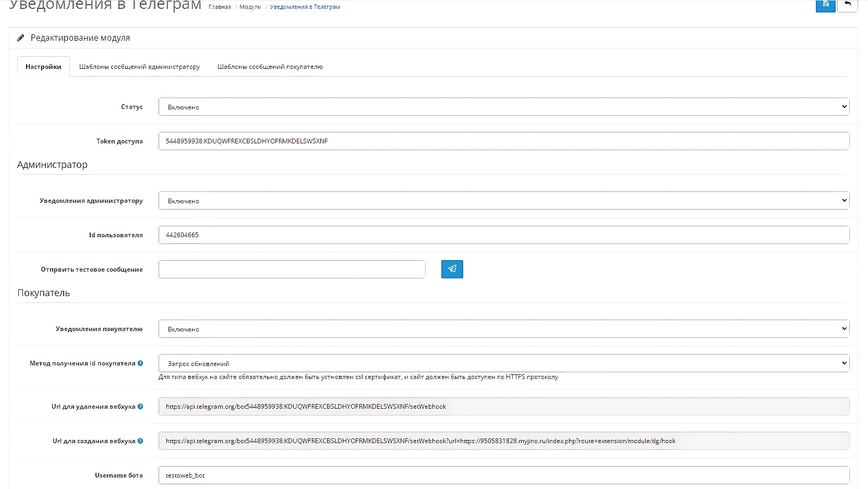Click the Отправить тестовое сообщение label
868x489 pixels.
point(92,270)
